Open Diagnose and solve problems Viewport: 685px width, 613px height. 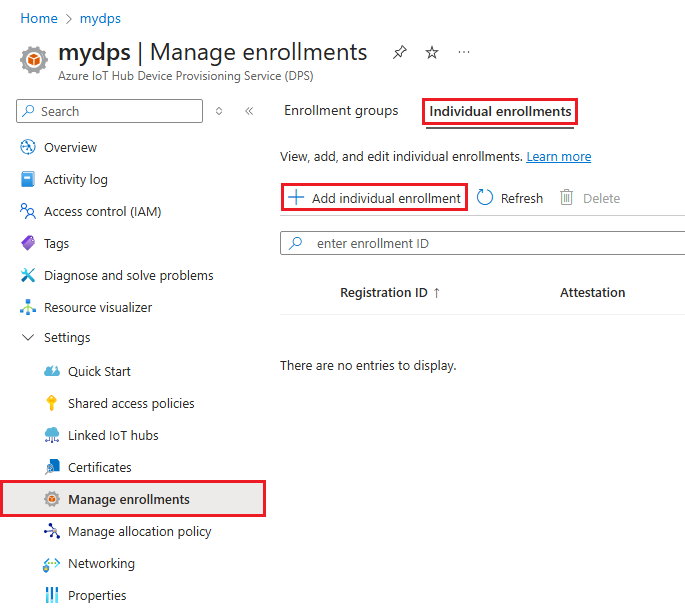tap(128, 276)
